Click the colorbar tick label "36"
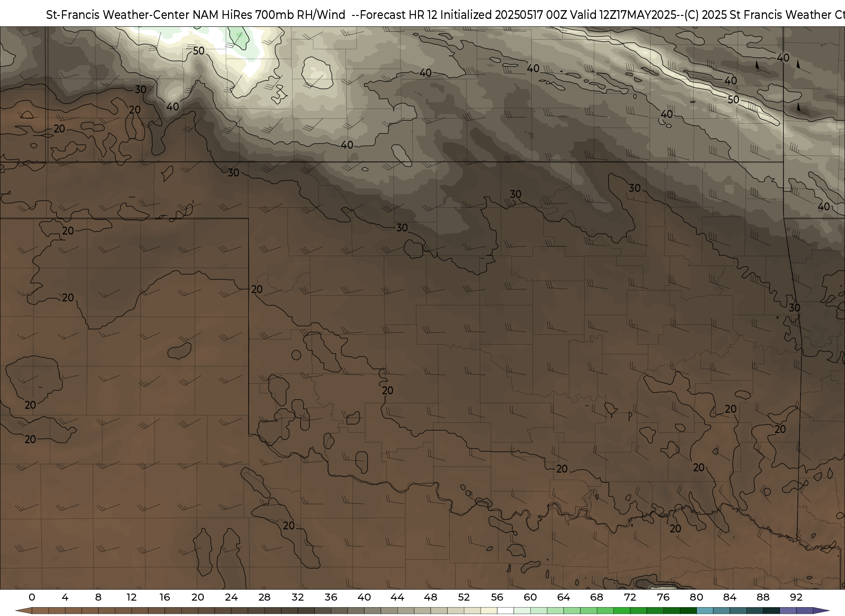 331,597
